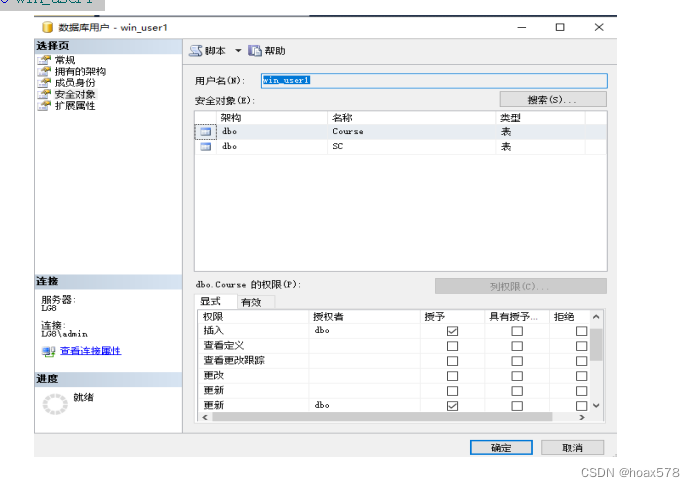
Task: Select the 安全对象 page icon
Action: (x=44, y=94)
